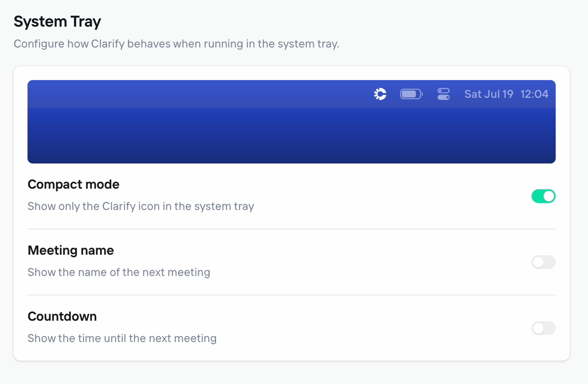
Task: Click the "System Tray" heading
Action: tap(57, 22)
